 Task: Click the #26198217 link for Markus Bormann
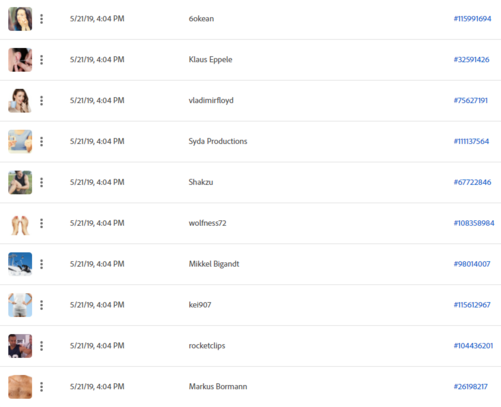tap(471, 387)
